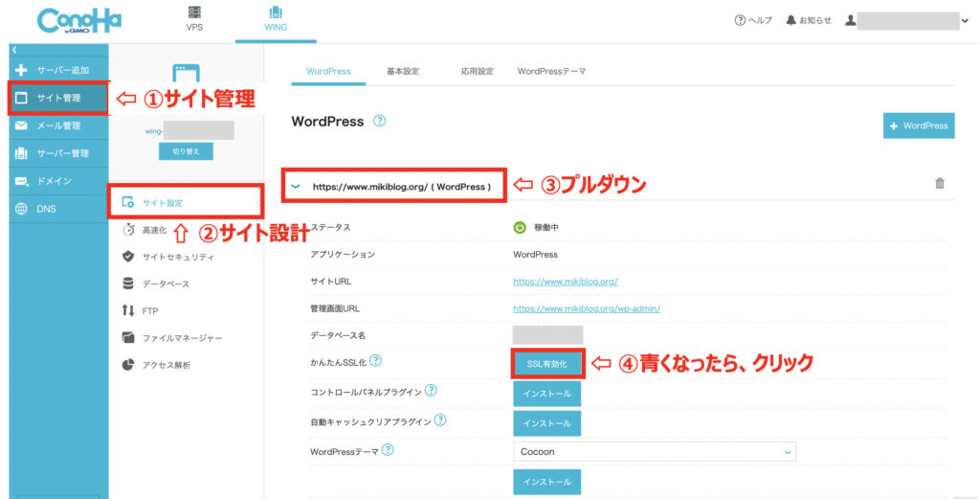Screen dimensions: 980x499
Task: Open サーバー管理 in sidebar
Action: tap(58, 153)
